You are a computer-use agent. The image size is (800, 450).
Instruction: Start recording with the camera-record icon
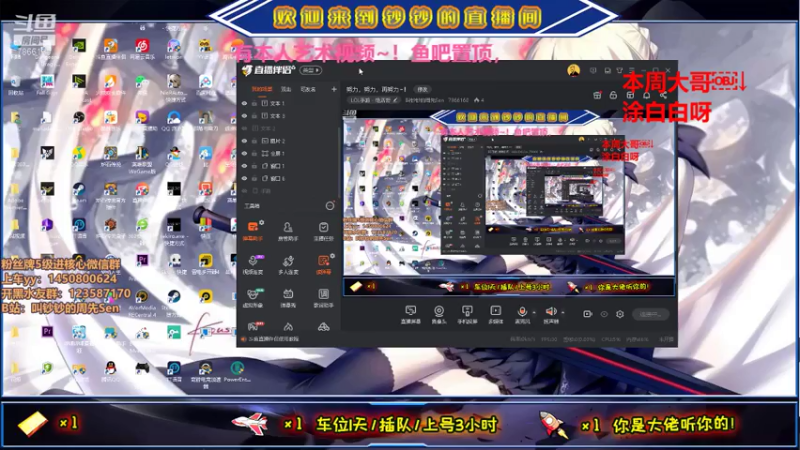pos(588,314)
